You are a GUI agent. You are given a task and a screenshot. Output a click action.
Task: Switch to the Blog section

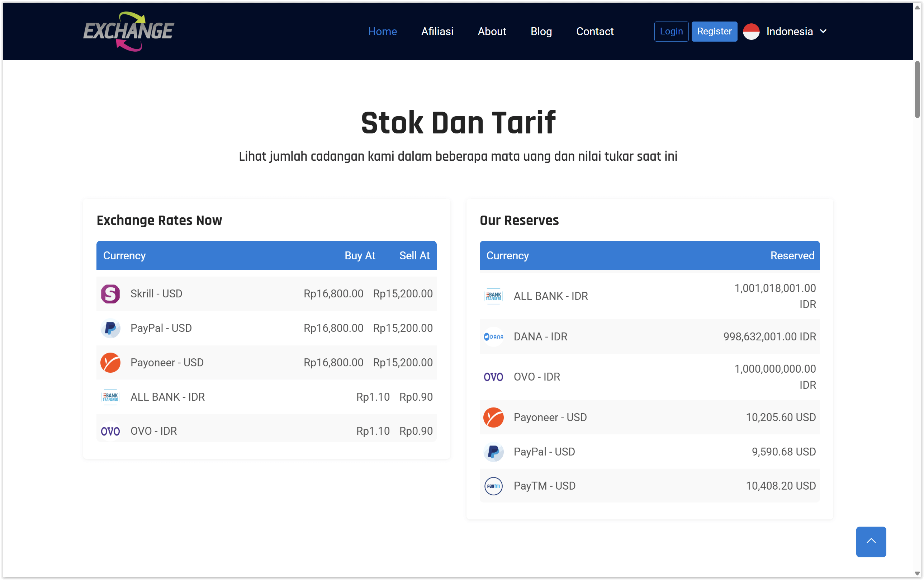coord(541,32)
